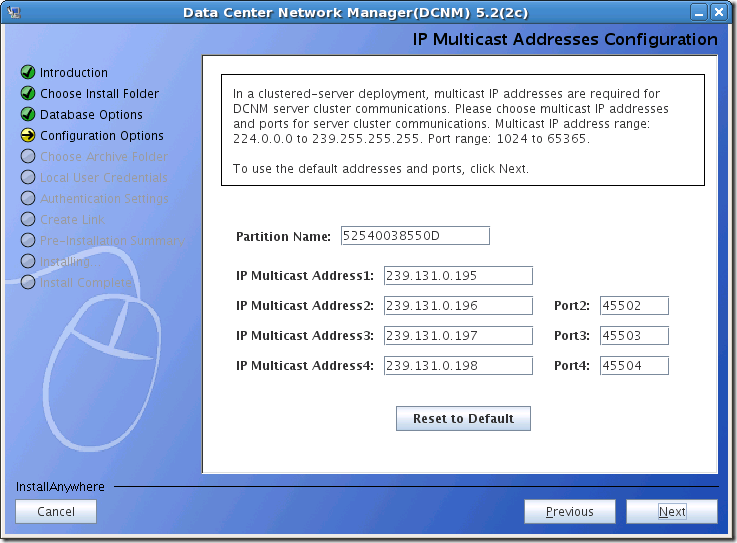
Task: Click the Introduction step checkmark icon
Action: point(28,72)
